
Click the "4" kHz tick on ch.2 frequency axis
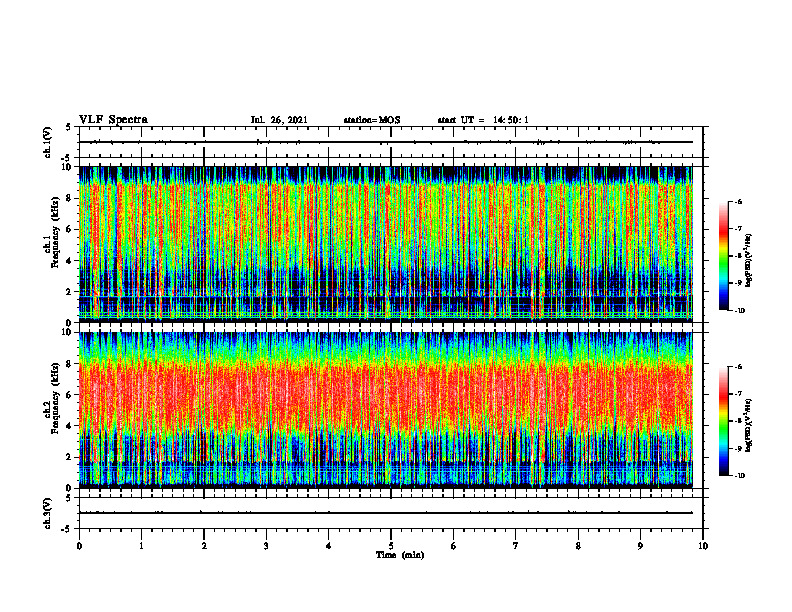pos(69,426)
